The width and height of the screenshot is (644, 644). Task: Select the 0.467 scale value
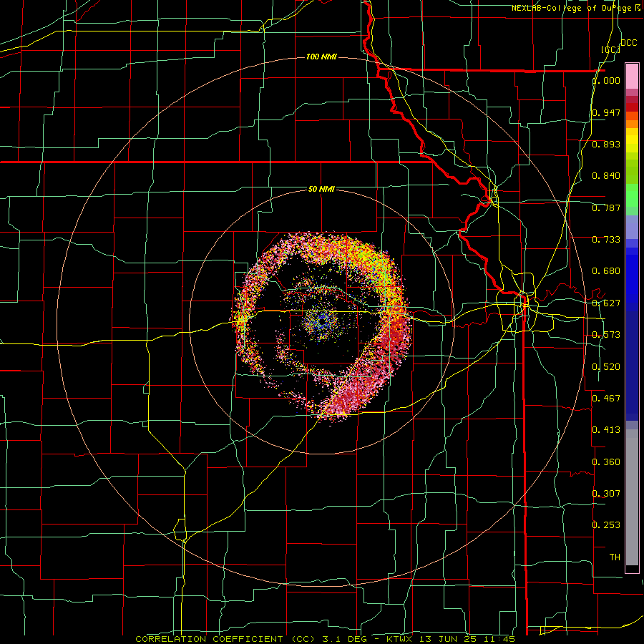point(606,398)
